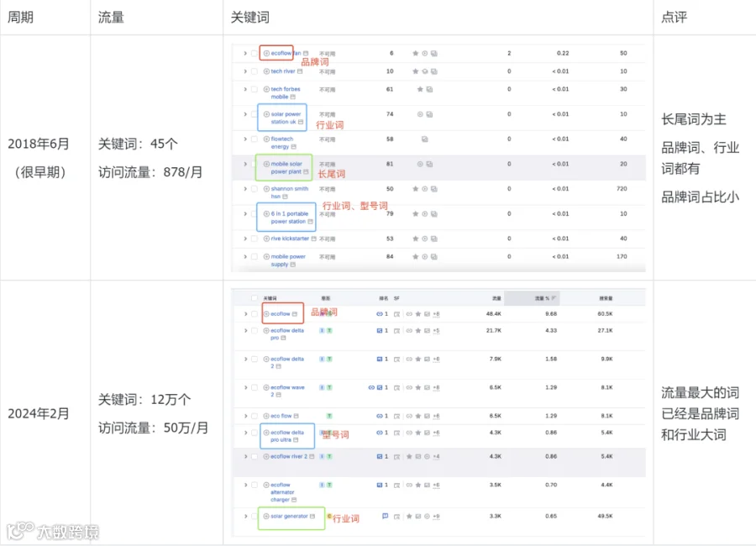Screen dimensions: 756x546
Task: Tick the checkbox for 'ecoflow' keyword row
Action: [x=255, y=314]
